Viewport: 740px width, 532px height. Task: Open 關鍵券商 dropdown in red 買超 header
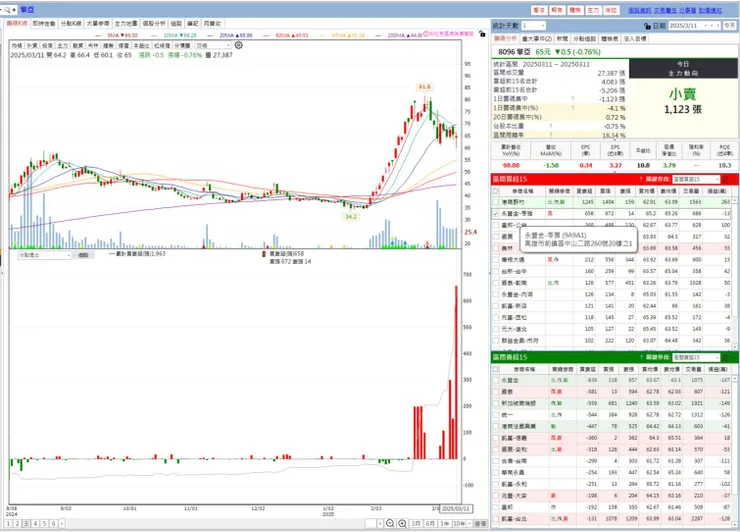click(696, 179)
